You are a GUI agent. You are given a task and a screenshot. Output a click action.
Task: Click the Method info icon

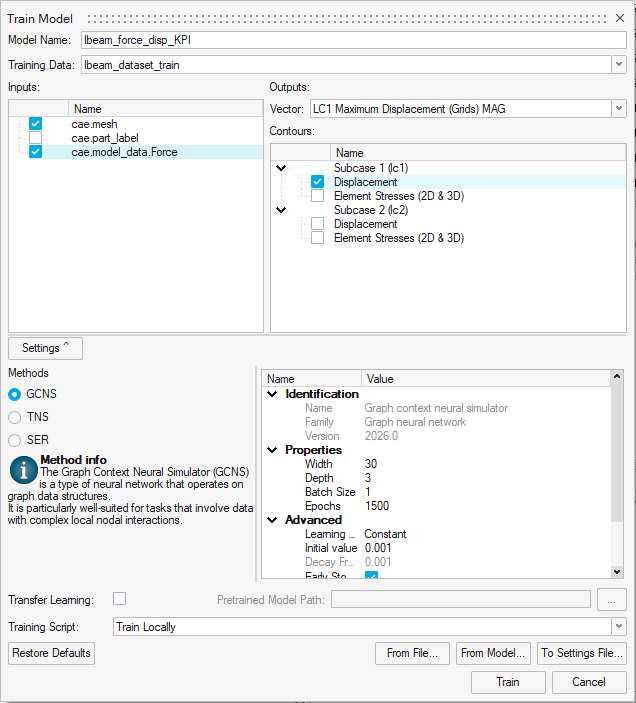pyautogui.click(x=23, y=470)
